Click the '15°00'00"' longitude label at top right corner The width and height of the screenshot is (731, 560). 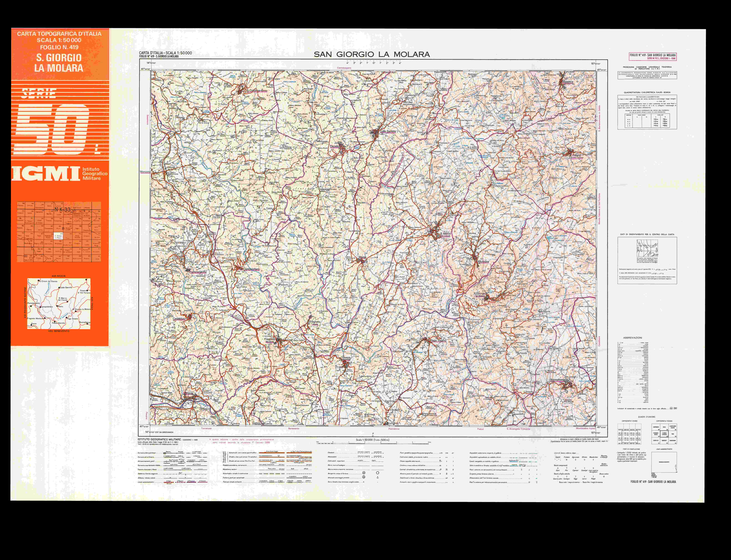click(596, 64)
